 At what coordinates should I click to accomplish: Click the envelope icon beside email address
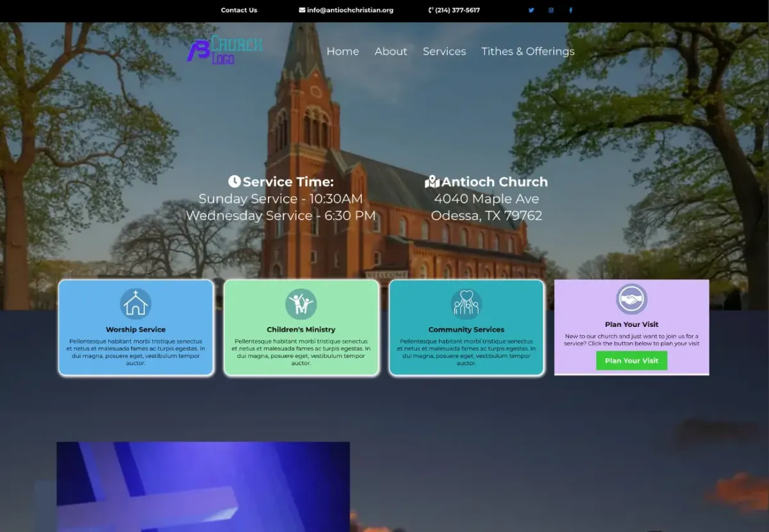[x=302, y=10]
